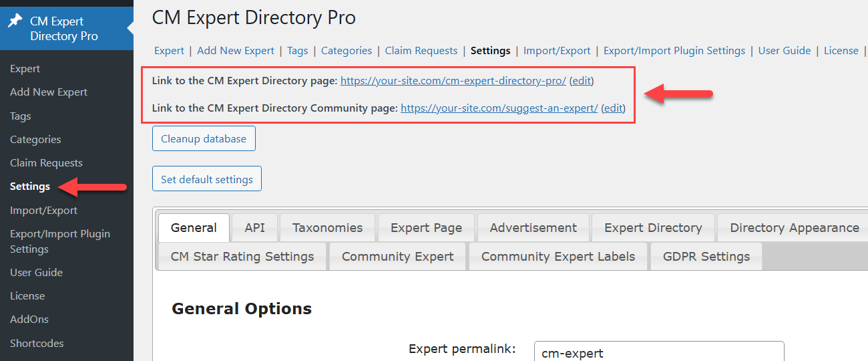Viewport: 868px width, 361px height.
Task: Click Export/Import Plugin Settings top link
Action: (674, 51)
